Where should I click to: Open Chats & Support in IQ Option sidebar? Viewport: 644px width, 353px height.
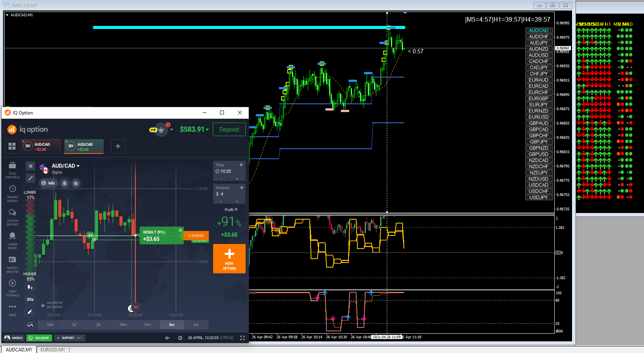point(12,217)
